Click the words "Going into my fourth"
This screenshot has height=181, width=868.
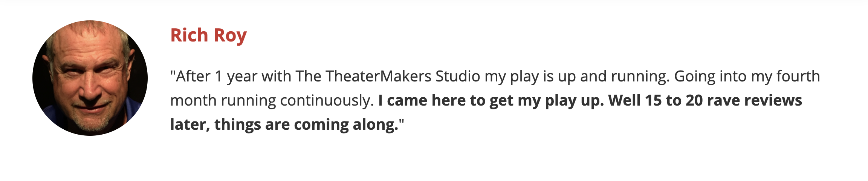[x=747, y=77]
